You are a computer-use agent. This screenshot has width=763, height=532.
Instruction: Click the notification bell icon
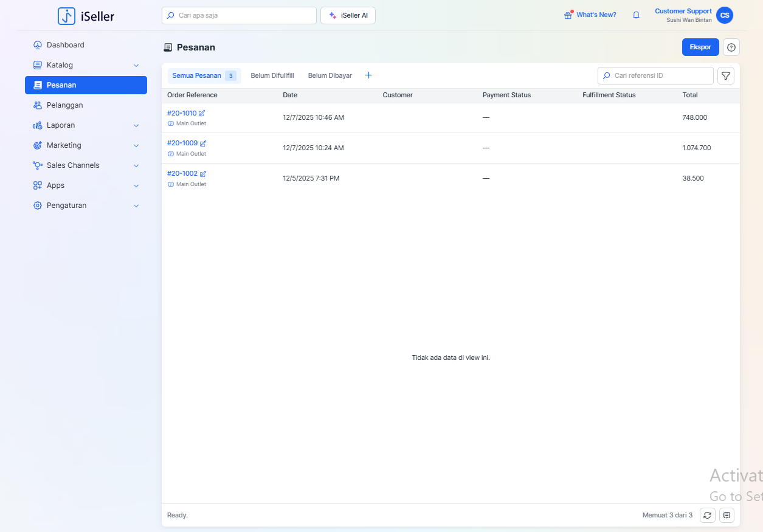click(x=636, y=15)
